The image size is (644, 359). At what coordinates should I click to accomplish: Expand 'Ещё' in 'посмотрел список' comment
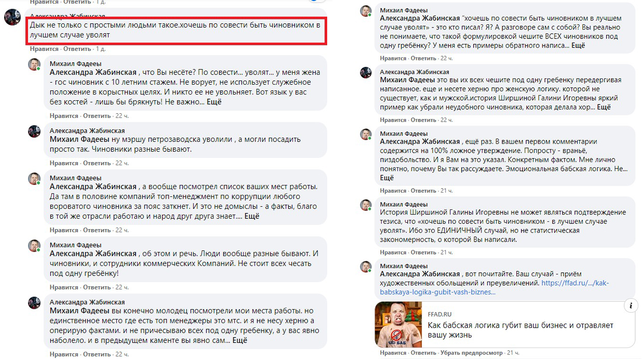click(251, 216)
